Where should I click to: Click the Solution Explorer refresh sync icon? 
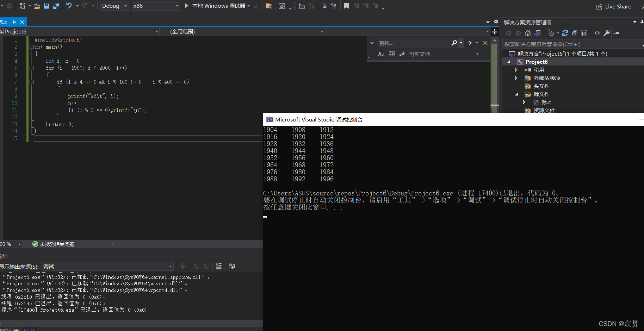(x=565, y=33)
